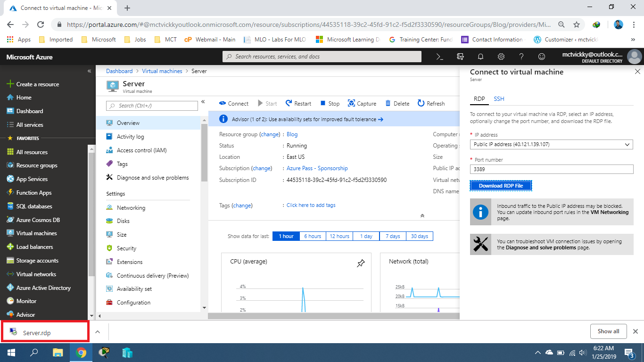Open All resources favorite
644x362 pixels.
tap(27, 152)
